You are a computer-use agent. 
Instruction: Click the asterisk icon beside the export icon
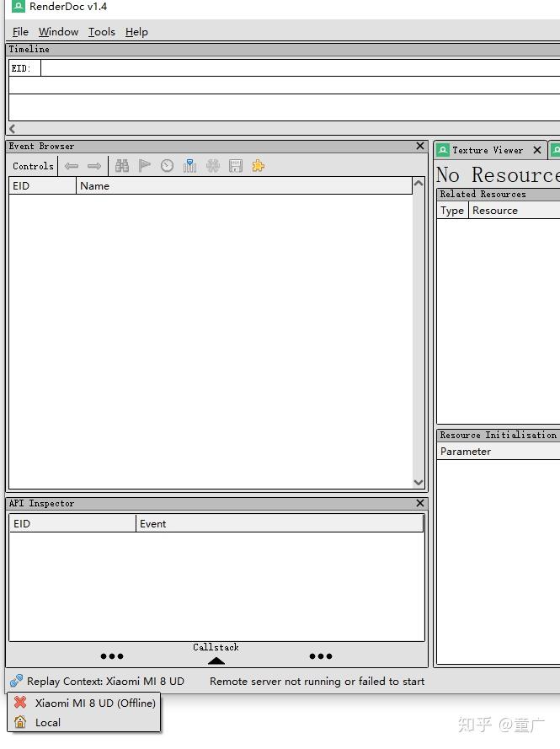coord(213,166)
